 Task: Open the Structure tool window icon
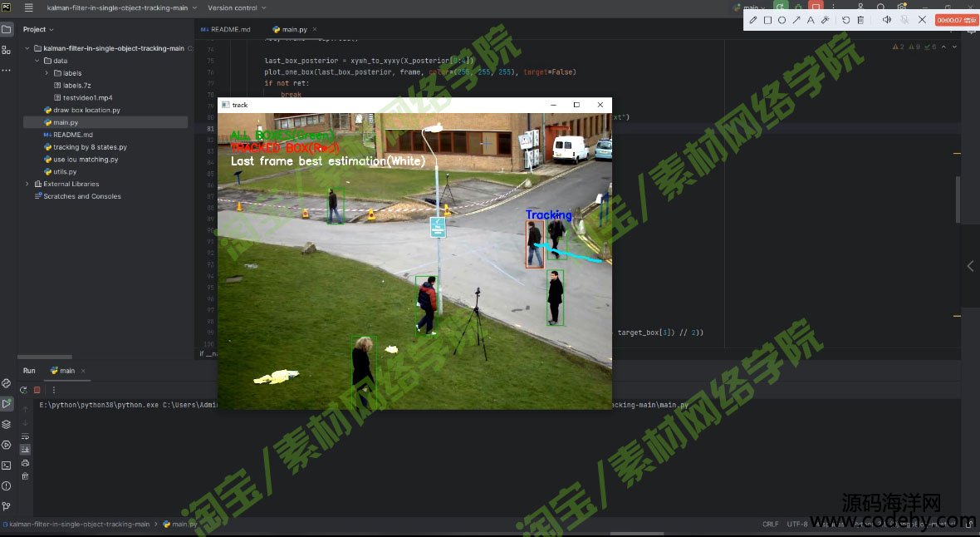pyautogui.click(x=7, y=49)
